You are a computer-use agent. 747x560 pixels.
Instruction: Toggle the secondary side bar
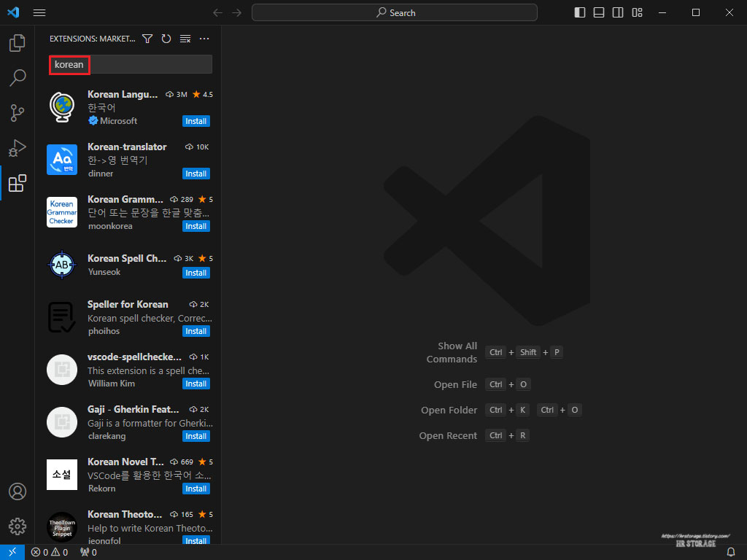tap(618, 13)
